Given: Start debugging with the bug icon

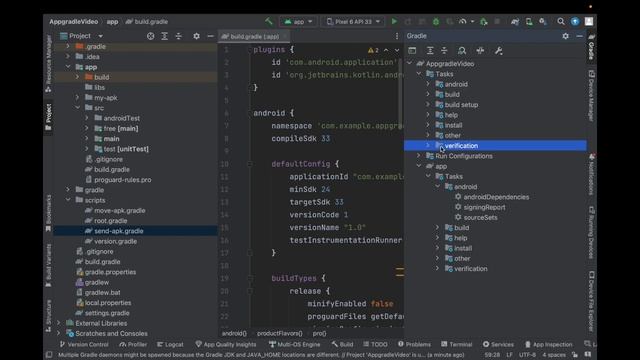Looking at the screenshot, I should coord(436,21).
